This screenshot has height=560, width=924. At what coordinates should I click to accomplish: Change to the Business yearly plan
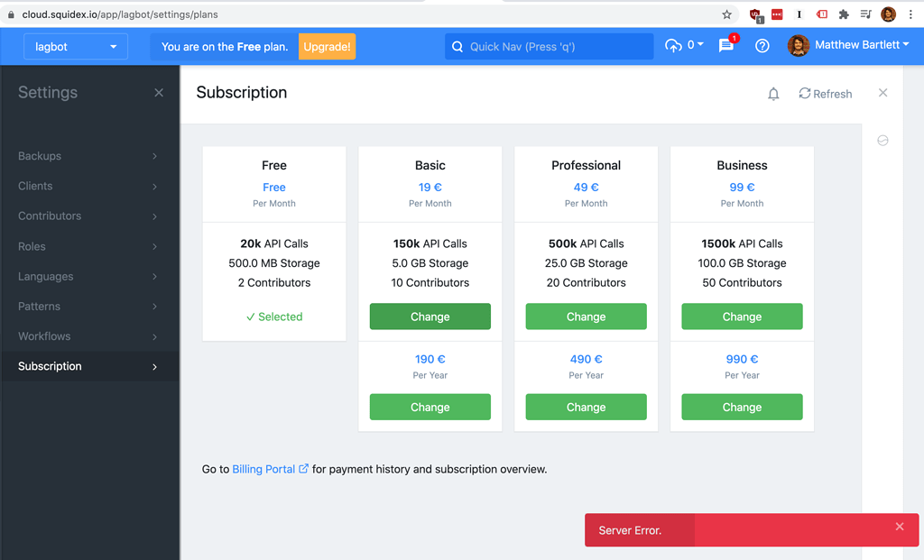(x=742, y=407)
